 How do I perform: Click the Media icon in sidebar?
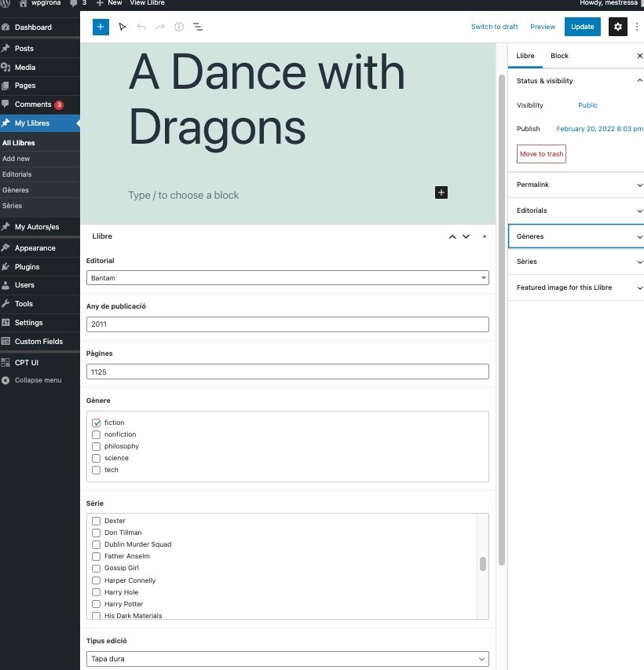5,67
